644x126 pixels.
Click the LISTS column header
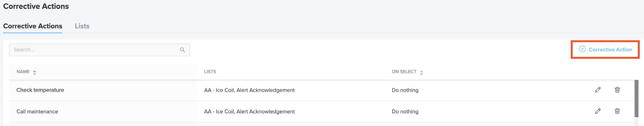(x=210, y=72)
